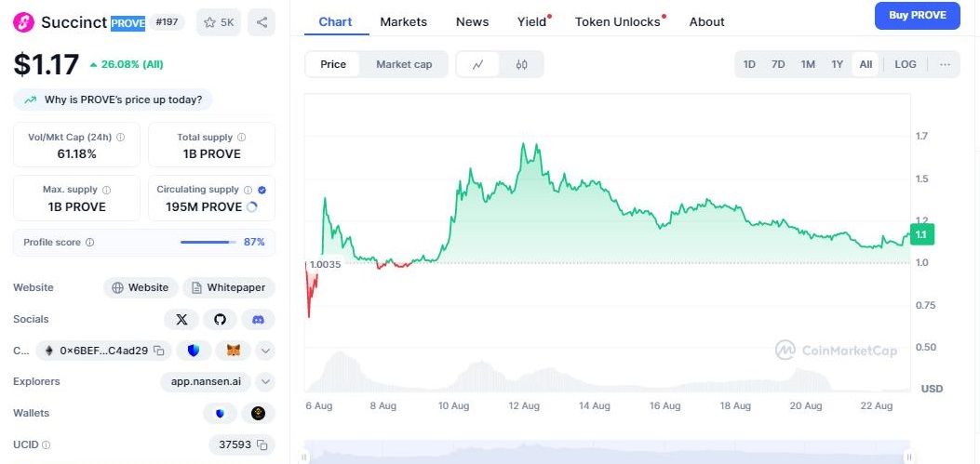Image resolution: width=980 pixels, height=464 pixels.
Task: Open the Chart tab
Action: (x=336, y=22)
